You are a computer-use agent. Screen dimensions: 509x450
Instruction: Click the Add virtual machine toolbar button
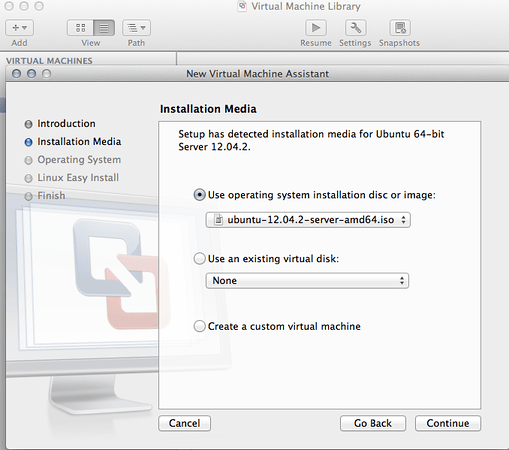click(19, 28)
